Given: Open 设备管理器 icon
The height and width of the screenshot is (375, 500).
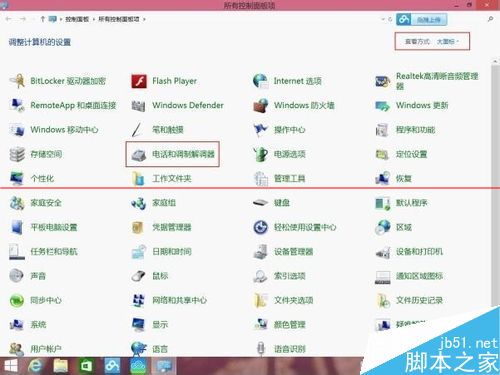Looking at the screenshot, I should [x=260, y=252].
